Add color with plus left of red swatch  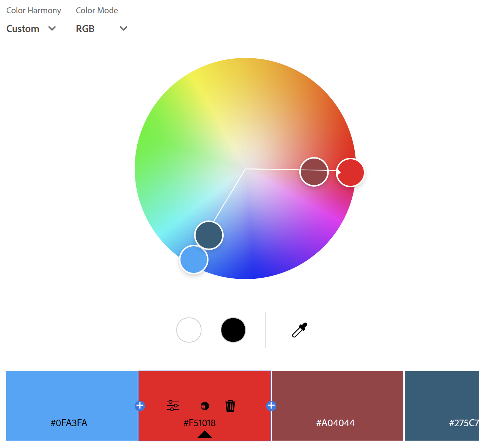(x=140, y=406)
